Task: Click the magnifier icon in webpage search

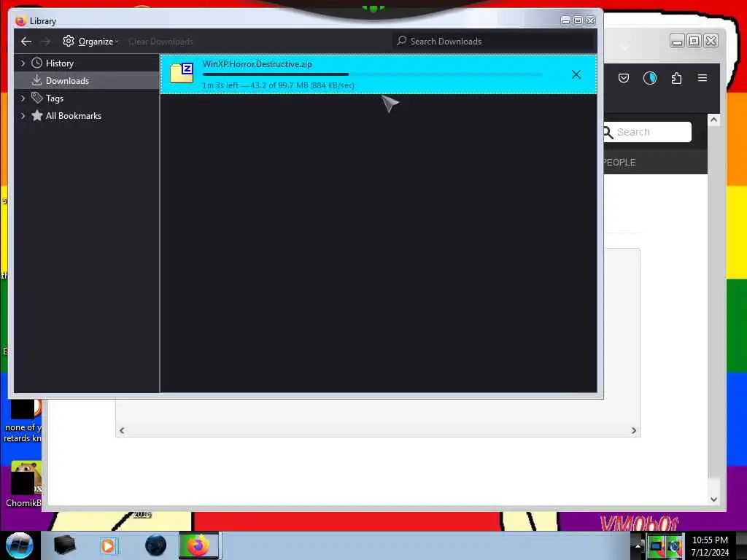Action: pos(608,133)
